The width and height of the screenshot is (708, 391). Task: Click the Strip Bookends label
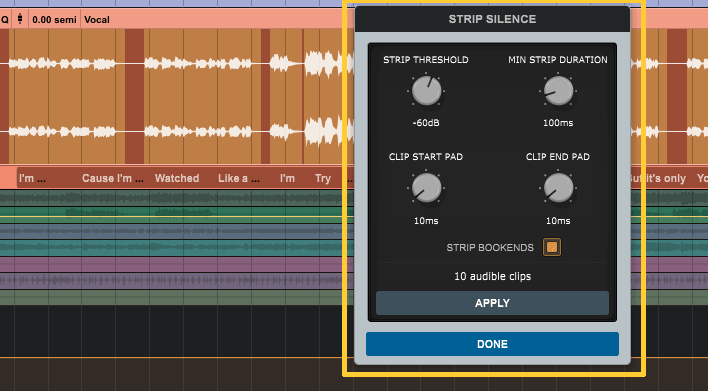tap(490, 247)
